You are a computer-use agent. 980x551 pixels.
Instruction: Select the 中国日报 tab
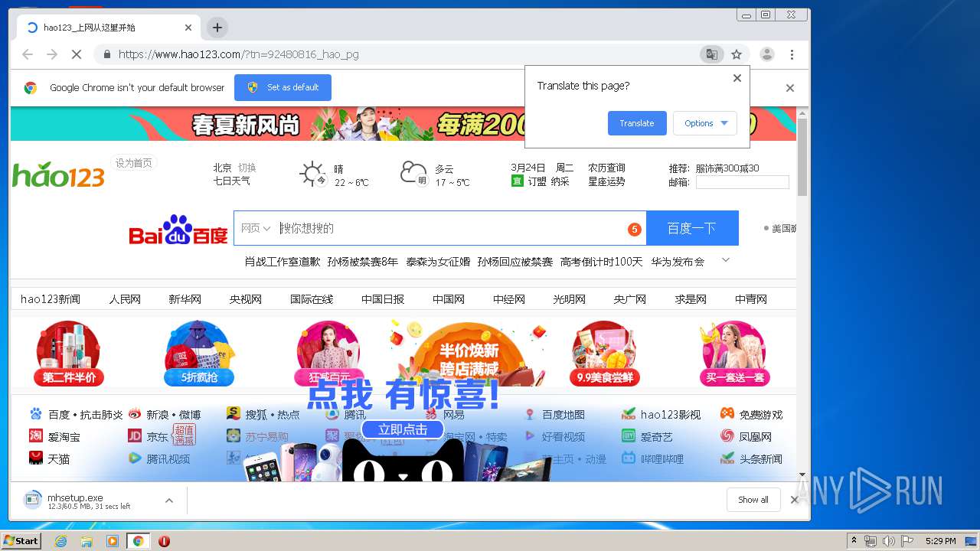coord(383,299)
